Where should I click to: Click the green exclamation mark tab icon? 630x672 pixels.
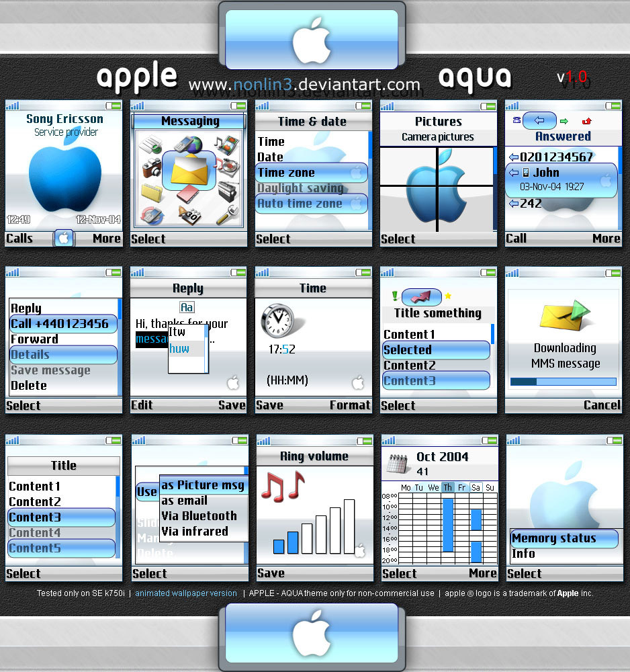(x=394, y=296)
